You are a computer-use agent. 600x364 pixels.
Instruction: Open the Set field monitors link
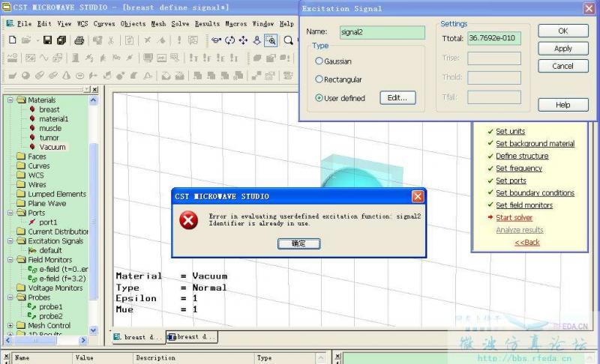pos(524,205)
